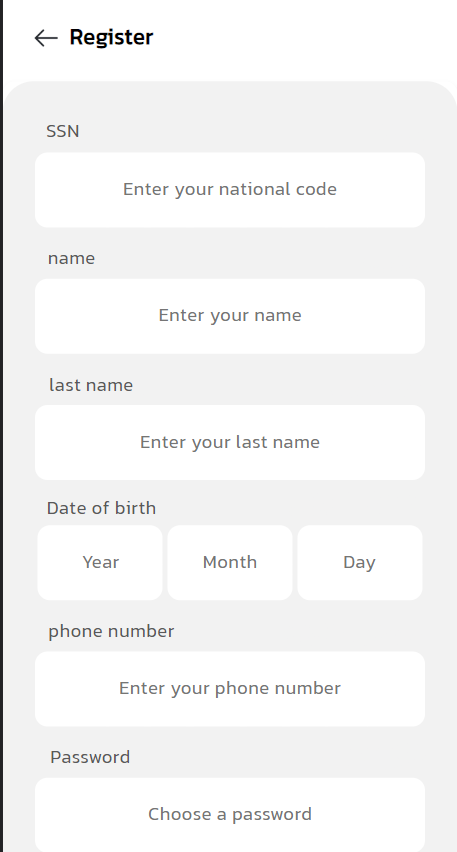Click the 'Enter your last name' placeholder text
Screen dimensions: 457x852
pos(230,442)
